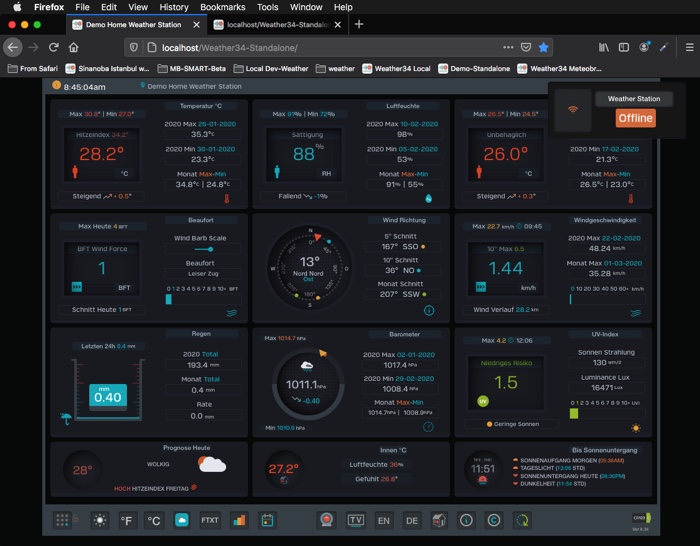Open the calendar icon in bottom toolbar
The image size is (700, 546).
tap(267, 520)
